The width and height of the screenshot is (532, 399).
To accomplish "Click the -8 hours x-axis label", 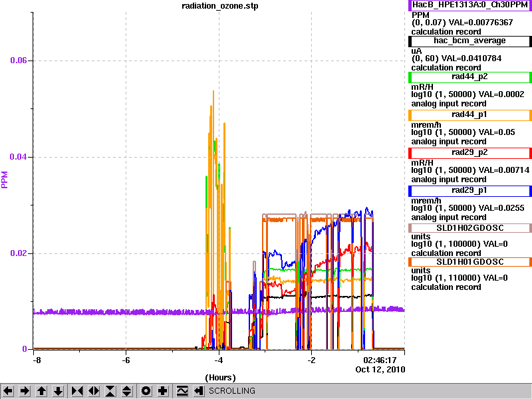I will coord(37,360).
